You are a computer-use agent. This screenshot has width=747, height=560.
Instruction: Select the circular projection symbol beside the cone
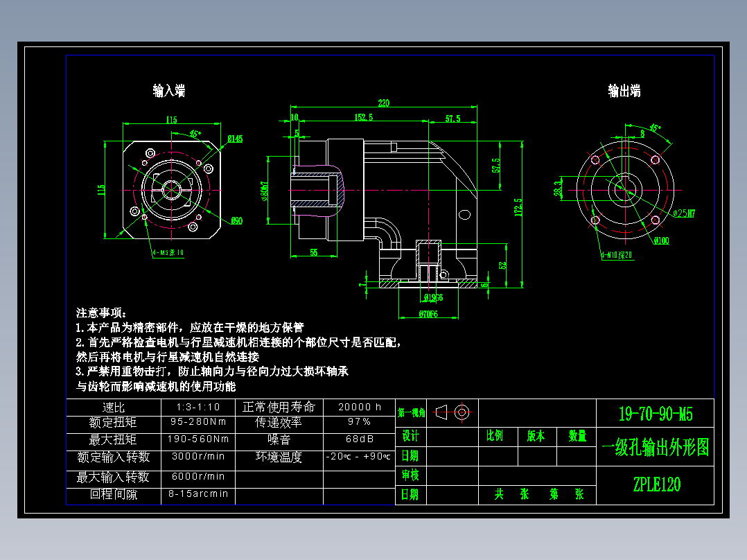[x=463, y=412]
